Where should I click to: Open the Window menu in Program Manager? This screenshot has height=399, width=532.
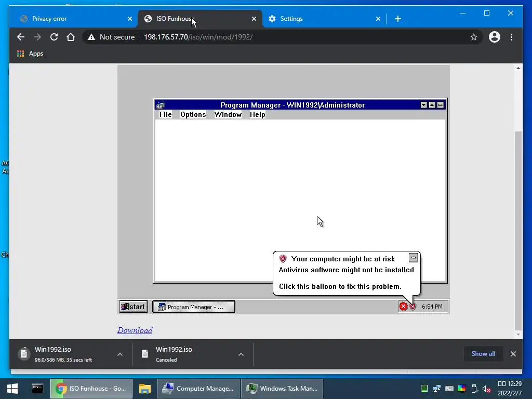point(228,115)
